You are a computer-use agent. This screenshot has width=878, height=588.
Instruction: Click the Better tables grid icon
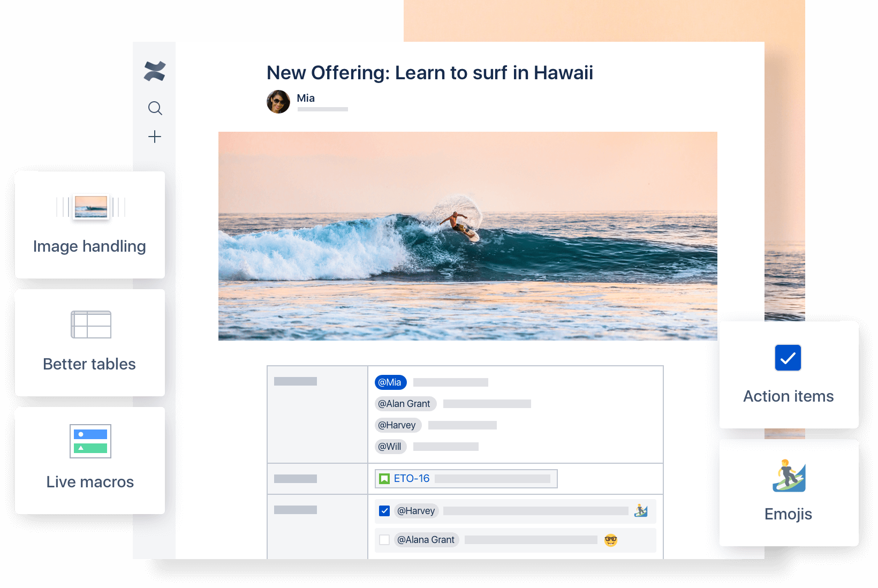[x=89, y=324]
